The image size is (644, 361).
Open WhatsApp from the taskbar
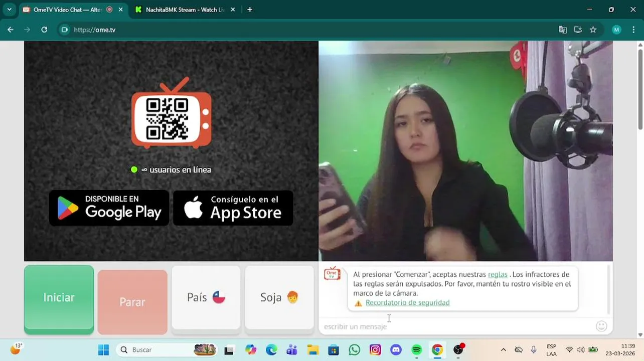(x=355, y=349)
